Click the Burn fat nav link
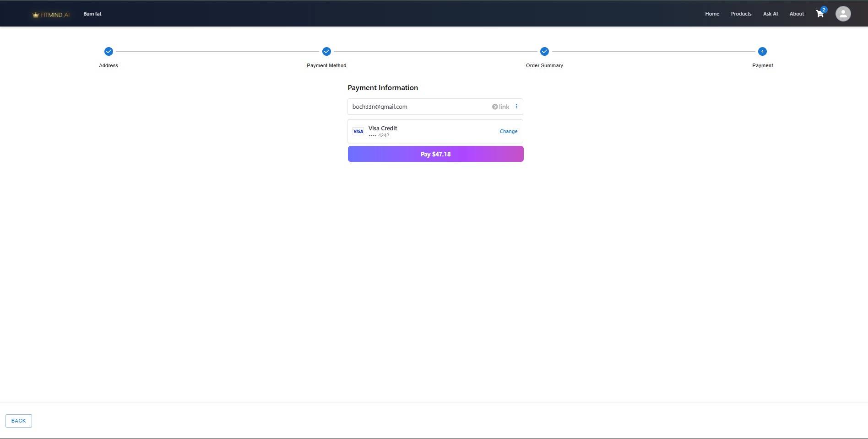This screenshot has height=439, width=868. 92,14
